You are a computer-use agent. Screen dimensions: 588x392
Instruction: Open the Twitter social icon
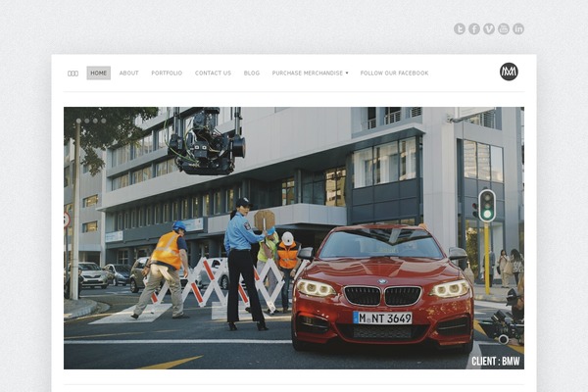[460, 28]
